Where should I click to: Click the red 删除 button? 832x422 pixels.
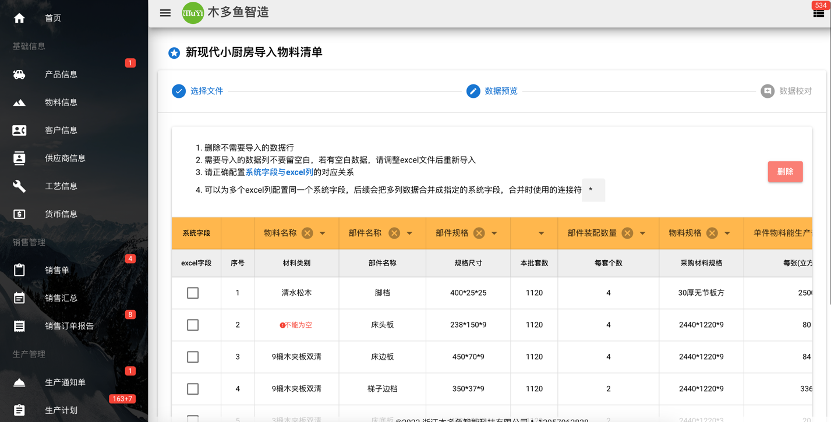pos(785,171)
